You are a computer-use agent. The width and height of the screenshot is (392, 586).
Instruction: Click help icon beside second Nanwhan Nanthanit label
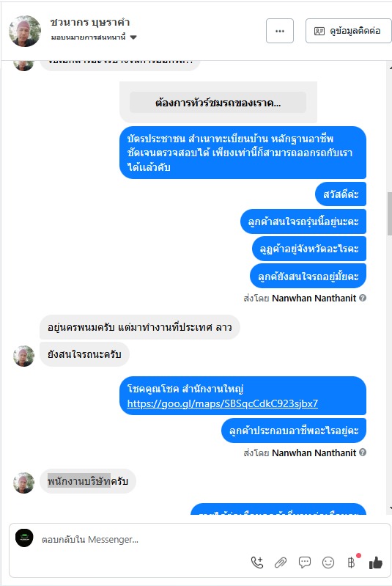click(x=363, y=453)
